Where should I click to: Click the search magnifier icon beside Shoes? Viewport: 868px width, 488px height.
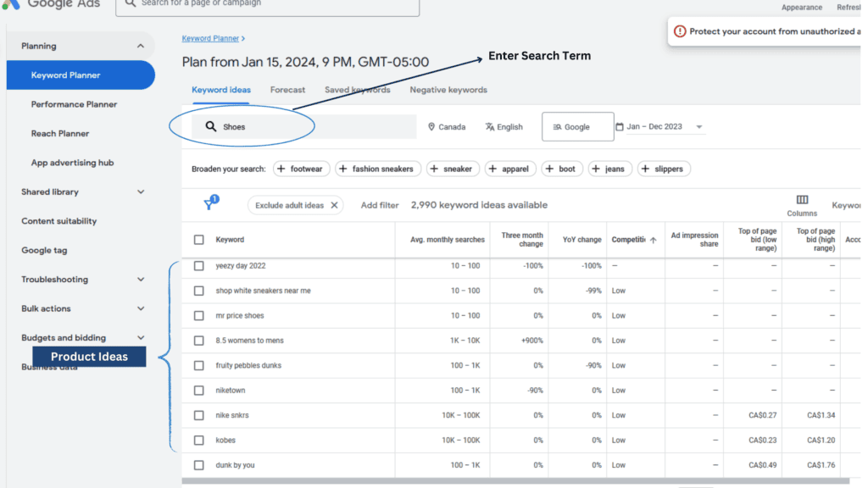point(210,127)
